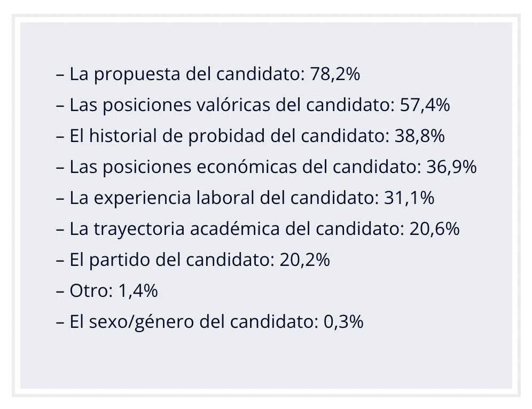Click the 20,6% value
This screenshot has height=409, width=532.
click(435, 229)
